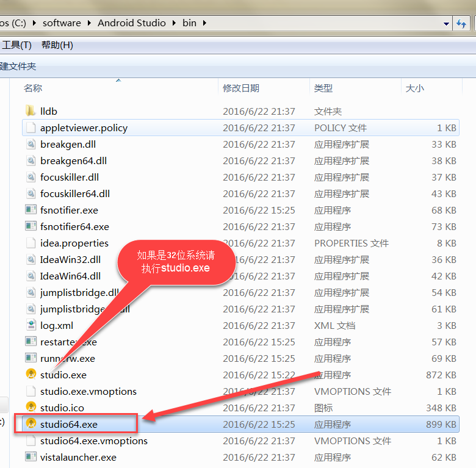This screenshot has width=476, height=468.
Task: Select the file name vistalauncher.exe
Action: [78, 458]
